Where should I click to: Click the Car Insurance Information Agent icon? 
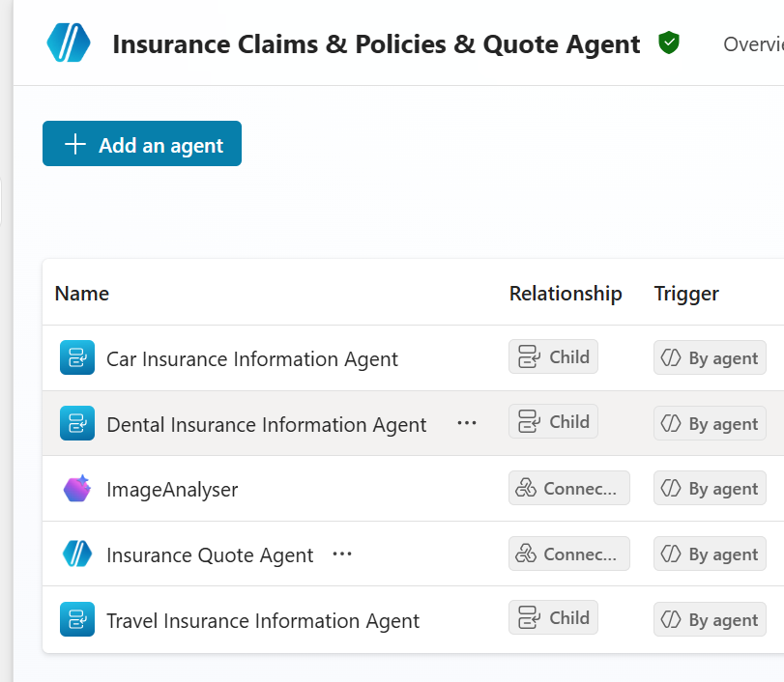click(77, 357)
